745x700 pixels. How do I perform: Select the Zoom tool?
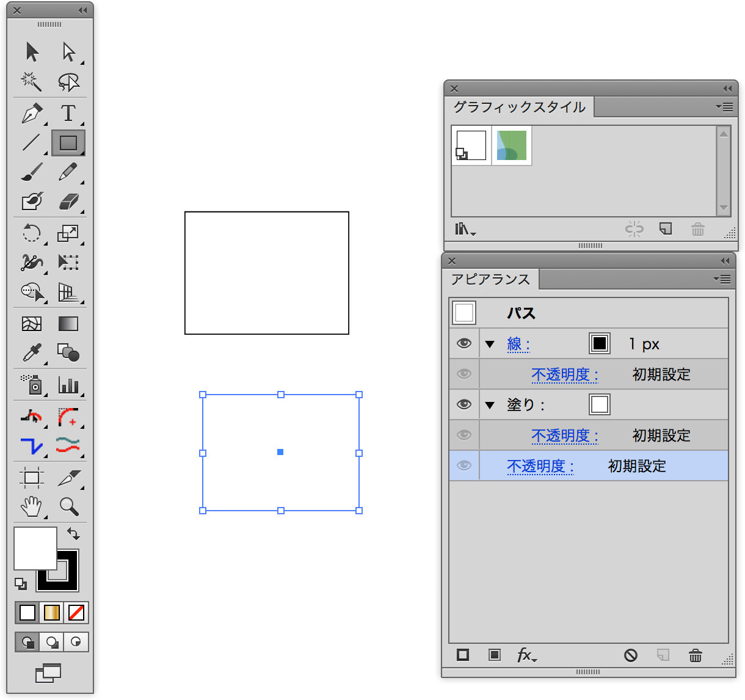68,507
